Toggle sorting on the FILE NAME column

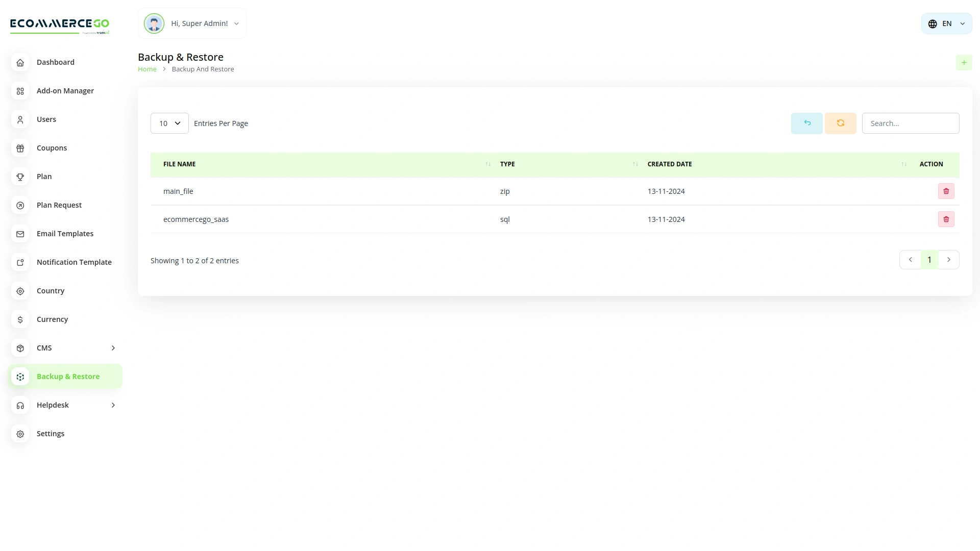[x=487, y=164]
